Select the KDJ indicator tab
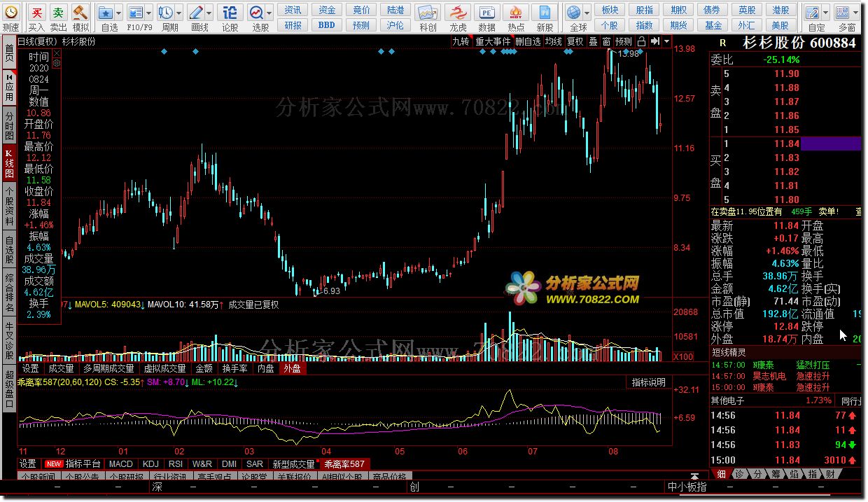Screen dimensions: 868x502 [150, 464]
